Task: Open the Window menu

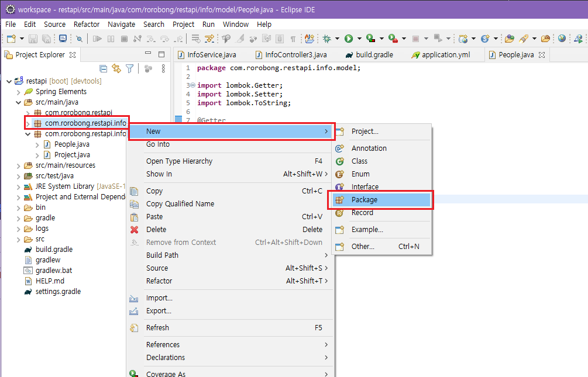Action: (x=236, y=25)
